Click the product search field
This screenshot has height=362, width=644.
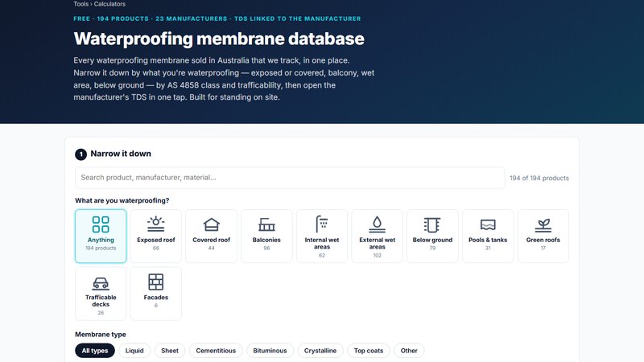(290, 178)
